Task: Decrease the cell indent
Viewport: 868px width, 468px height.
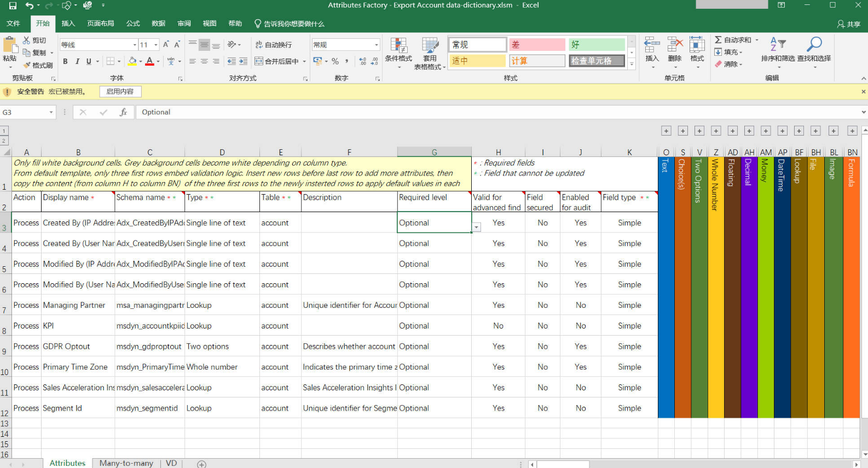Action: pos(232,61)
